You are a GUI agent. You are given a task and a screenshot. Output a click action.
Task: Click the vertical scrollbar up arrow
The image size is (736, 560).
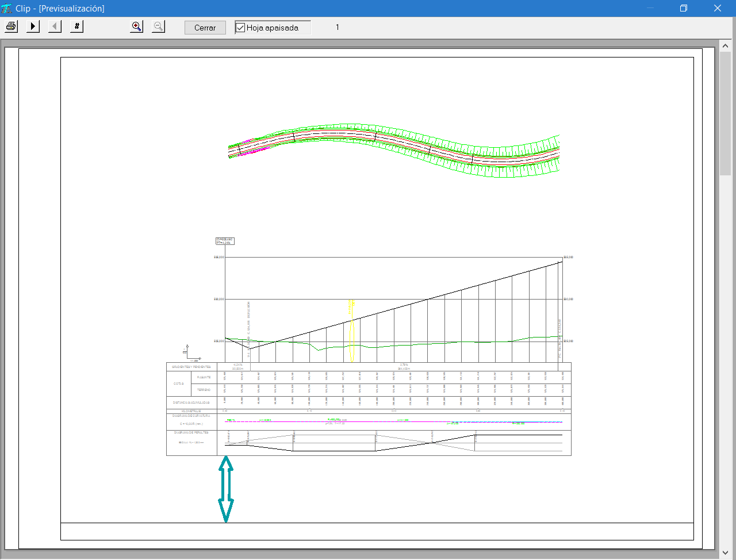pyautogui.click(x=726, y=45)
